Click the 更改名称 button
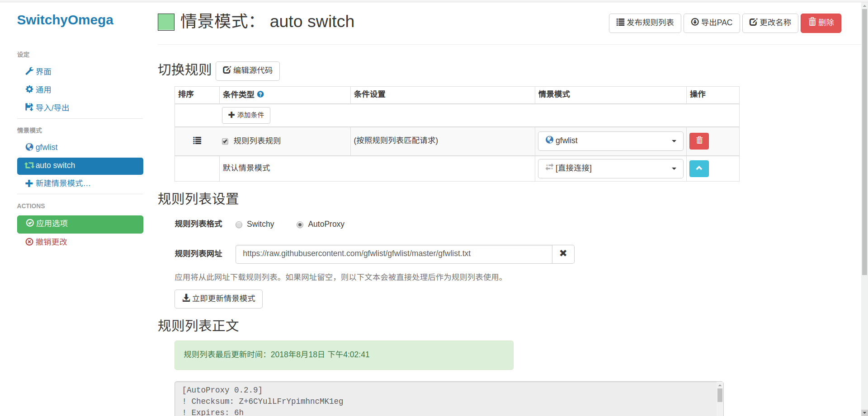This screenshot has height=416, width=868. pyautogui.click(x=770, y=23)
